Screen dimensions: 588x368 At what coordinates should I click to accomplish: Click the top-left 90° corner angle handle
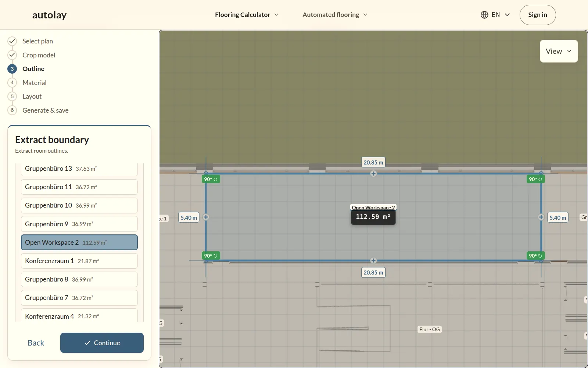(211, 179)
